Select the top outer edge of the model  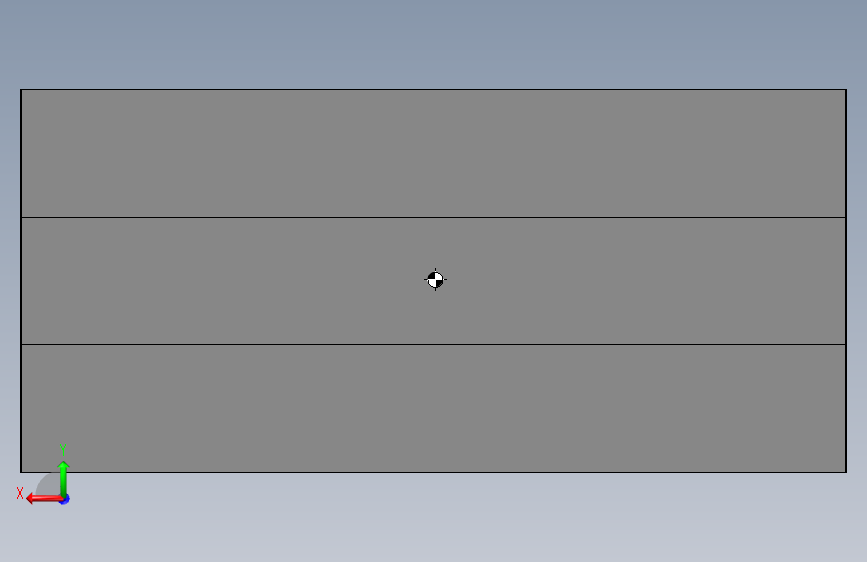(434, 90)
